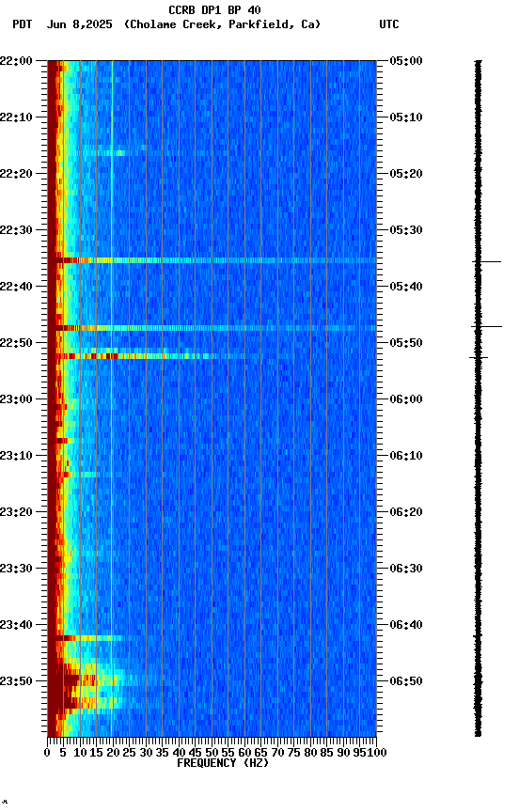Click the "FREQUENCY (HZ)" axis label

pyautogui.click(x=223, y=763)
